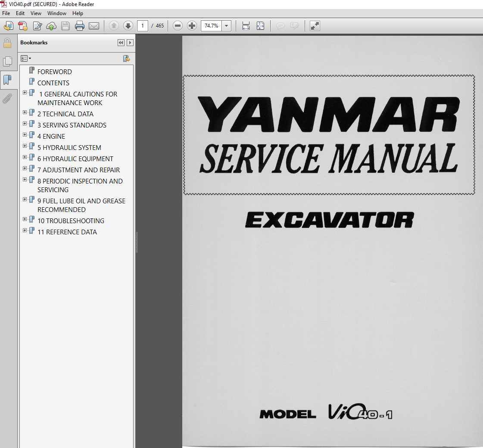483x448 pixels.
Task: Expand 9 Fuel, Lube Oil bookmark
Action: (x=25, y=199)
